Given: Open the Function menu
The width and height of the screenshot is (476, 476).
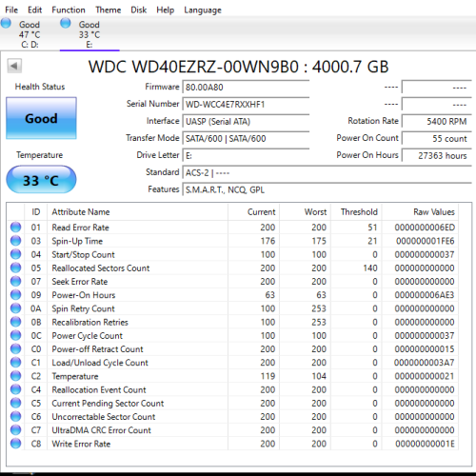Looking at the screenshot, I should [x=69, y=10].
